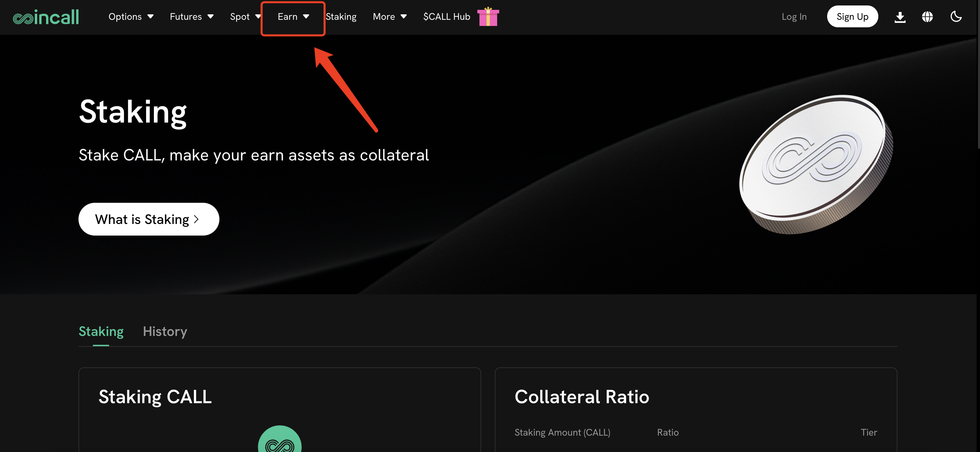Viewport: 980px width, 452px height.
Task: Expand the Spot dropdown menu
Action: point(245,17)
